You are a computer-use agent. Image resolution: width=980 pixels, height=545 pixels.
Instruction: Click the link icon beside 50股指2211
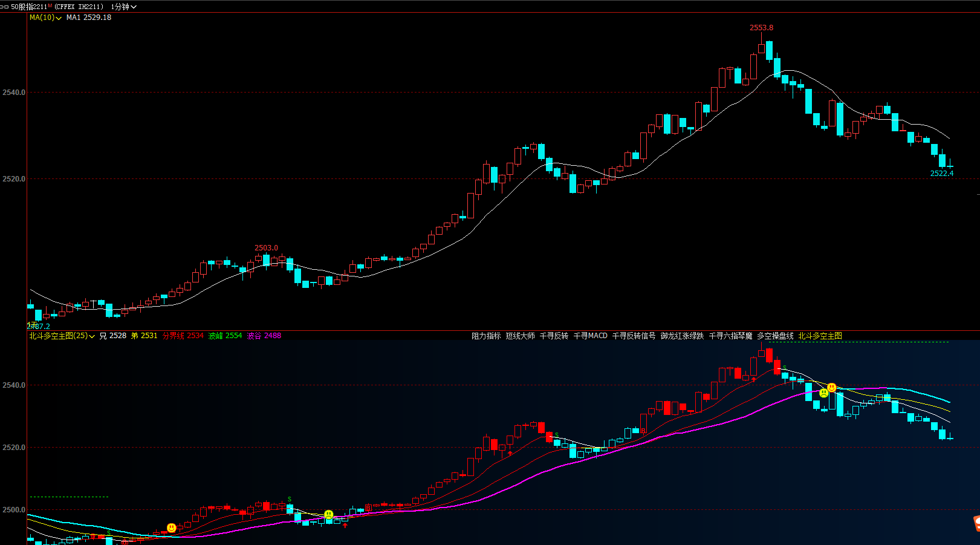pos(5,7)
